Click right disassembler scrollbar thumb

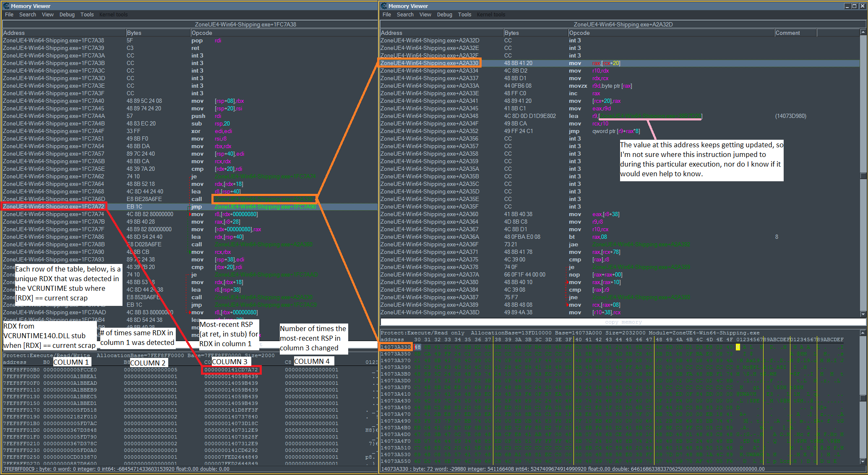[863, 176]
